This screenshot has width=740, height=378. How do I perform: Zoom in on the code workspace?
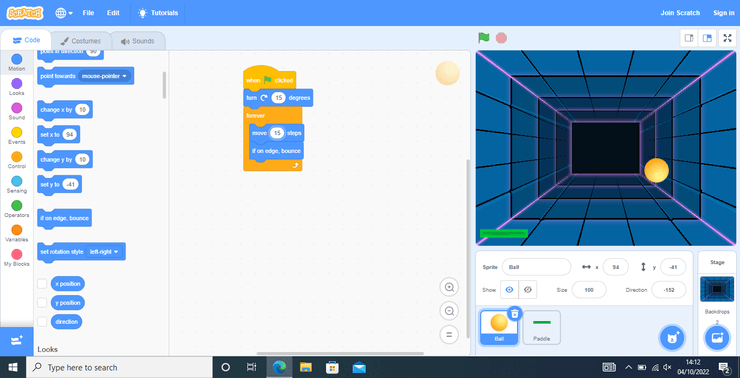click(449, 287)
